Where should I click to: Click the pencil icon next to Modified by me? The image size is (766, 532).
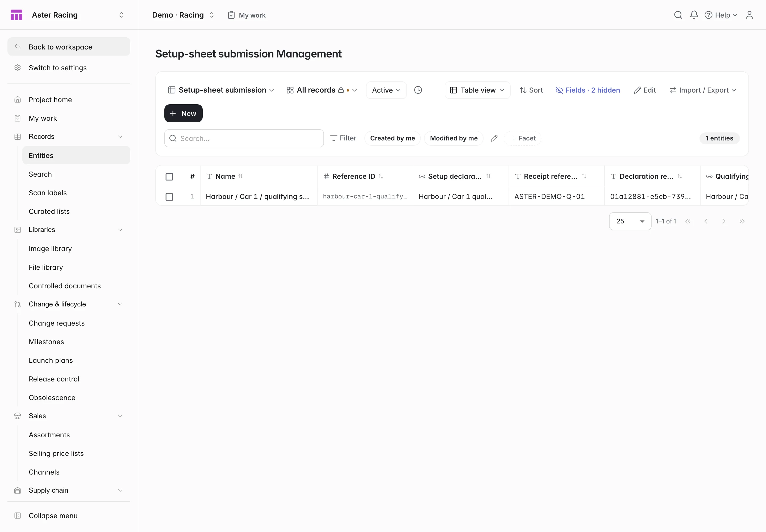494,138
